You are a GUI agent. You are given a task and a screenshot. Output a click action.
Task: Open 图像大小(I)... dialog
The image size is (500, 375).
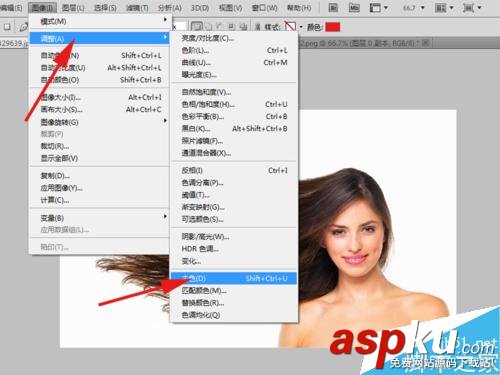point(100,97)
